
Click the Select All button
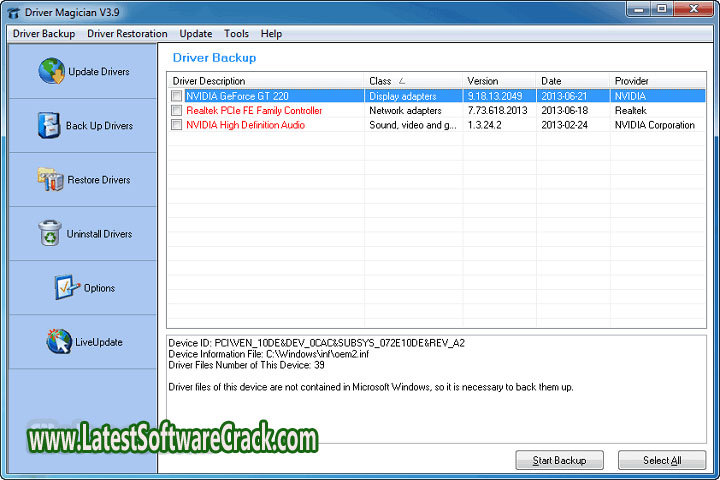click(661, 460)
